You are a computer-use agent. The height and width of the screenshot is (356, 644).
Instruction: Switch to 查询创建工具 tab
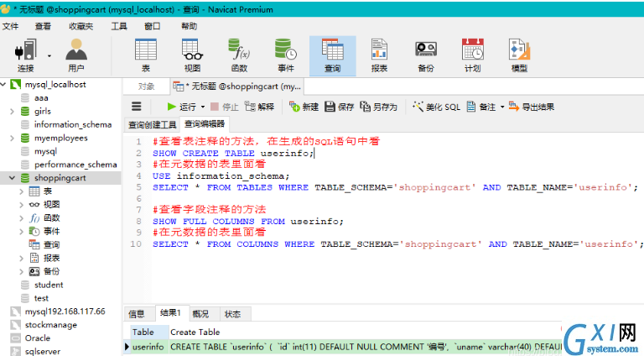[x=153, y=124]
